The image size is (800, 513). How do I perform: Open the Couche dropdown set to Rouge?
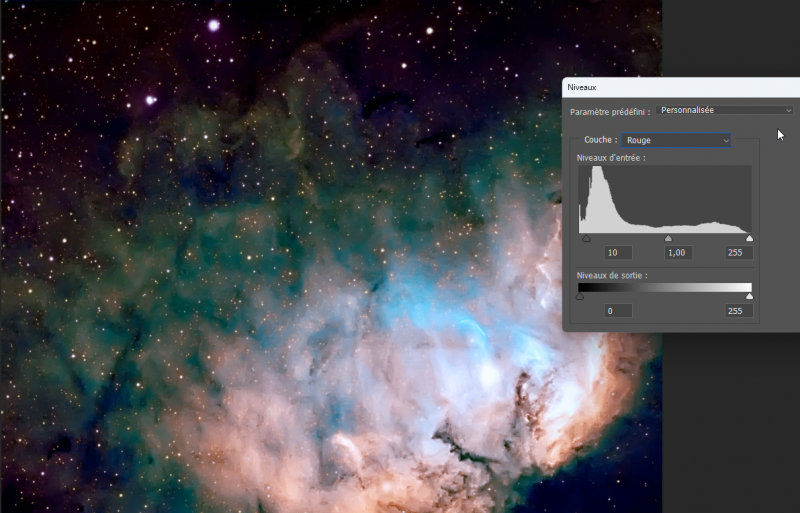coord(676,140)
